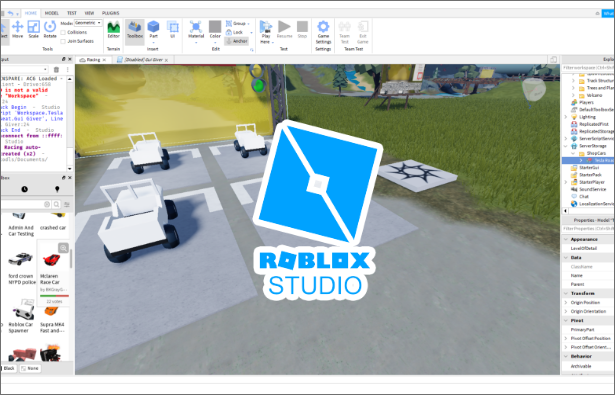
Task: Select the StarterGui item in Explorer
Action: click(589, 167)
